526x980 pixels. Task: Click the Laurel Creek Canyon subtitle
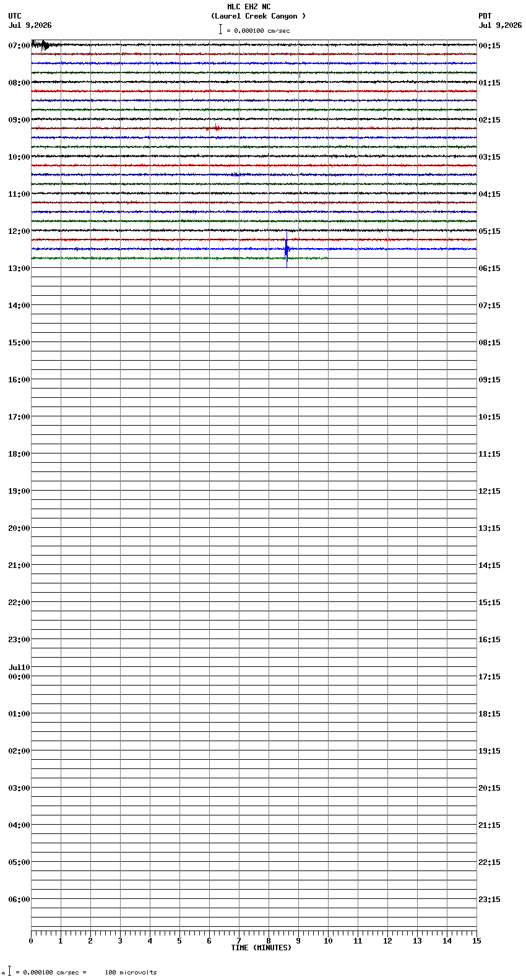pyautogui.click(x=259, y=16)
